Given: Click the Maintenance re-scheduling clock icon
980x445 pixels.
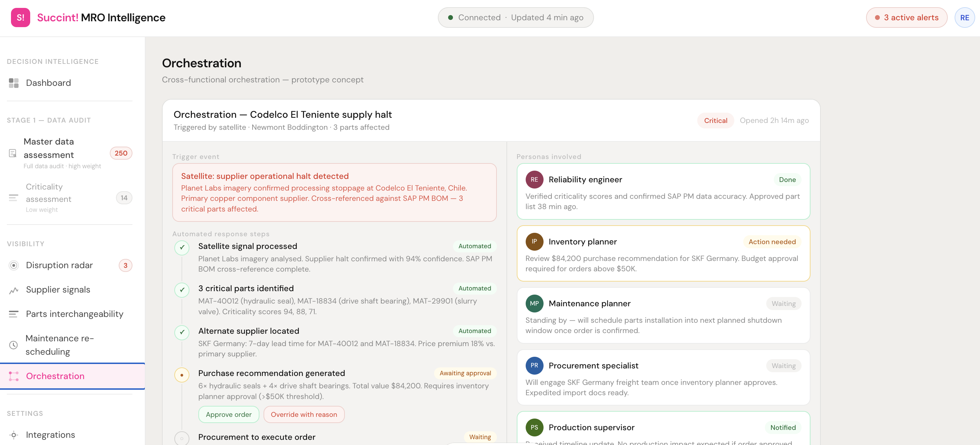Looking at the screenshot, I should click(13, 345).
